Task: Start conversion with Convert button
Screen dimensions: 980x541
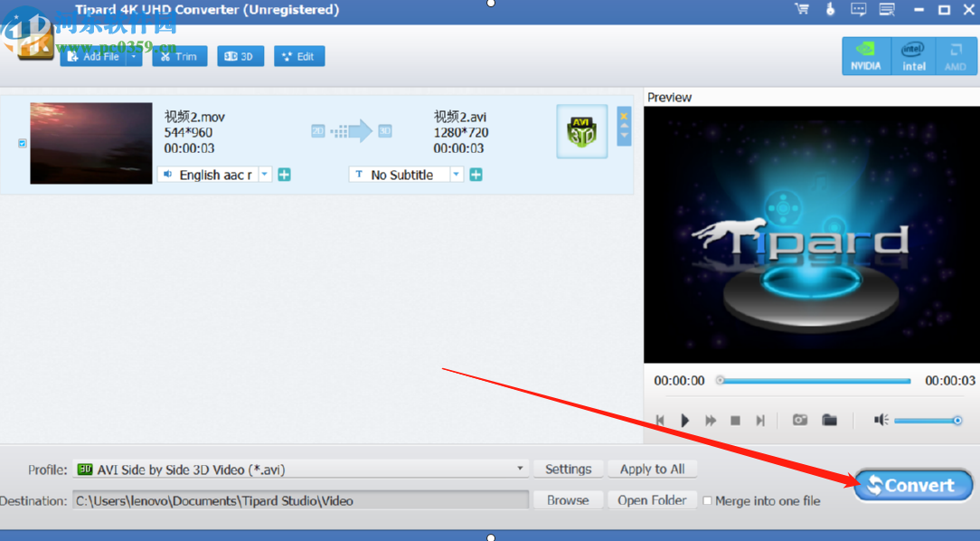Action: pyautogui.click(x=913, y=485)
